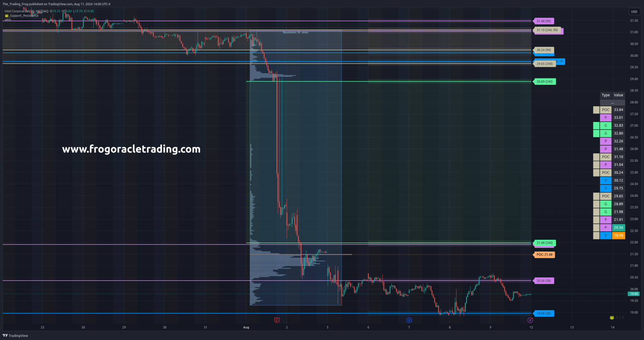Click the lightning event marker near date 12

530,320
